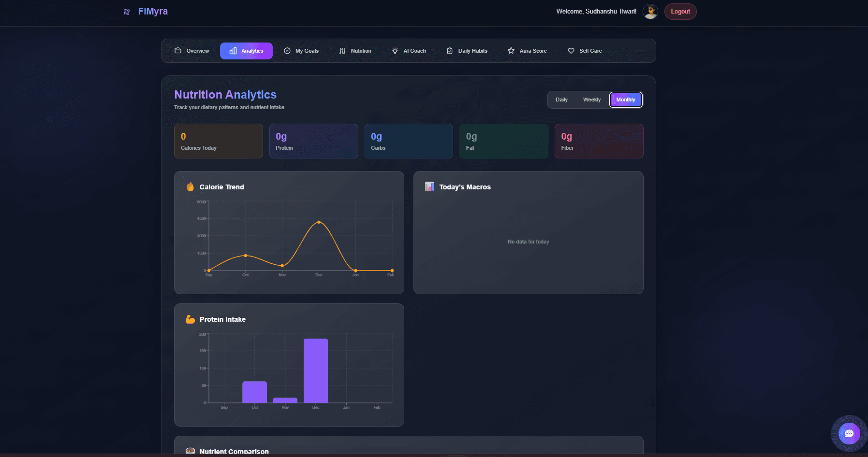The image size is (868, 457).
Task: Switch to Daily Habits tab
Action: (467, 51)
